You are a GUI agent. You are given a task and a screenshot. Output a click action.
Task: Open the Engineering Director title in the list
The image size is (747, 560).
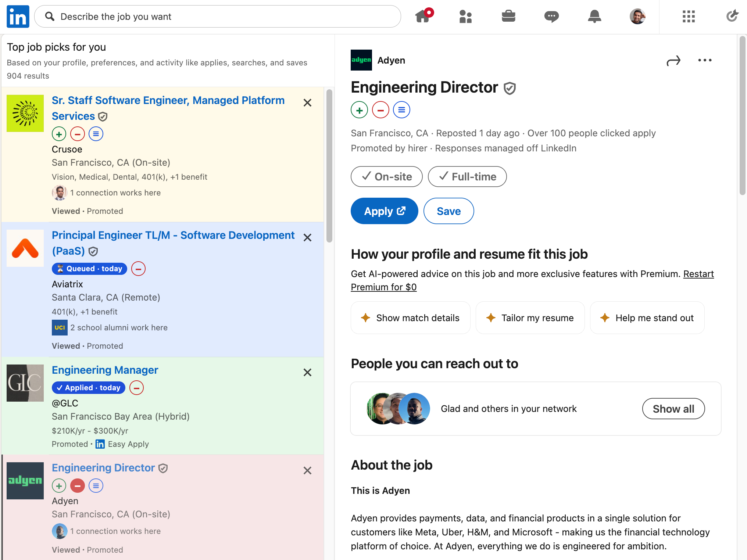[x=103, y=468]
